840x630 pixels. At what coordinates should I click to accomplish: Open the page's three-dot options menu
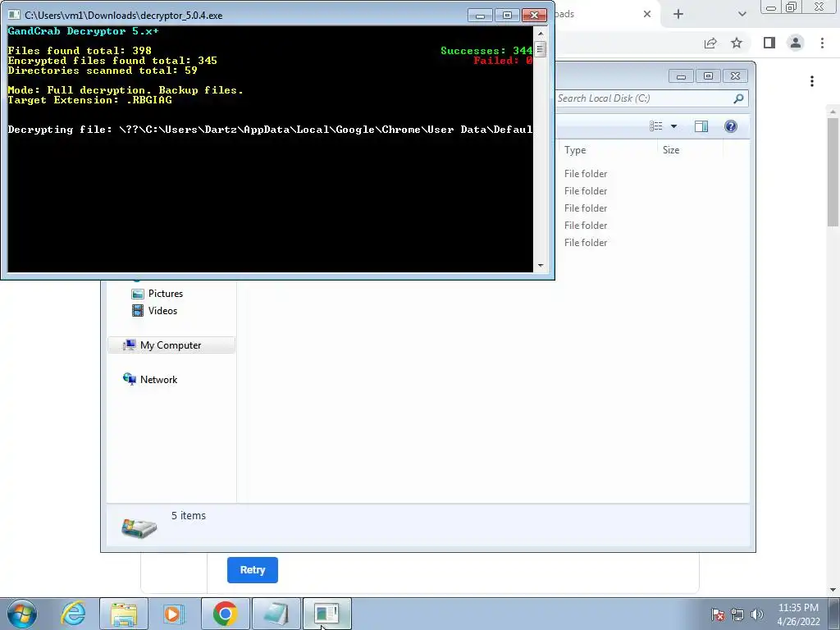812,81
